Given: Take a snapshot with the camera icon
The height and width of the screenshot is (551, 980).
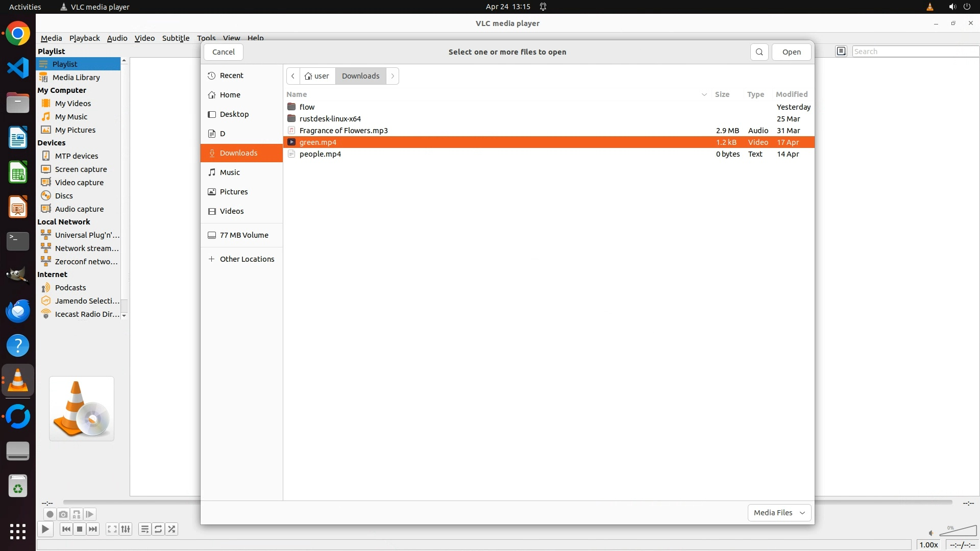Looking at the screenshot, I should pyautogui.click(x=63, y=514).
